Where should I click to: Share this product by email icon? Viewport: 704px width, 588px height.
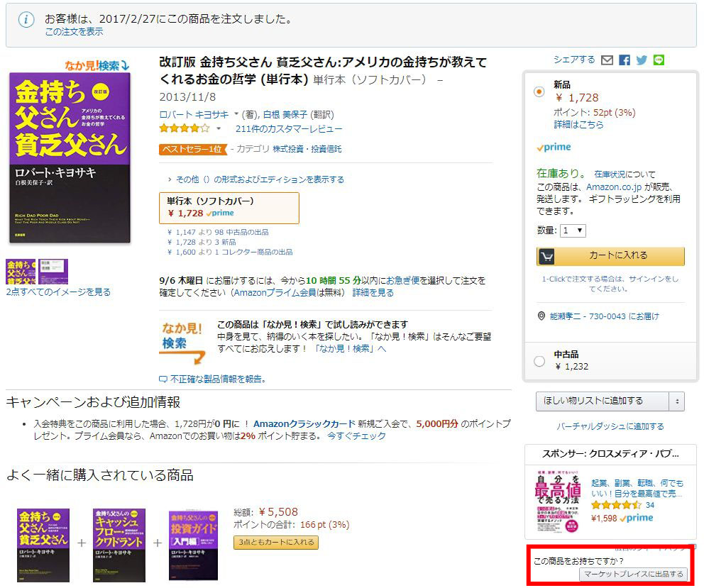607,60
